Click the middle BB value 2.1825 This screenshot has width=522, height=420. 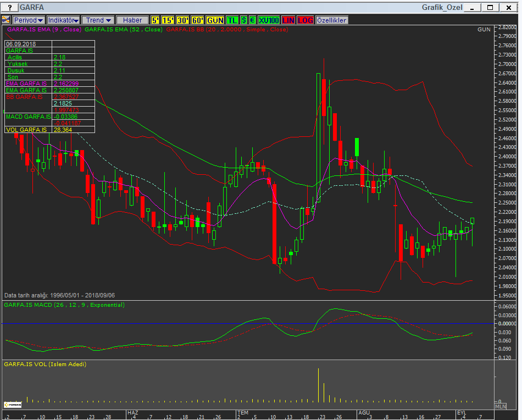pyautogui.click(x=73, y=103)
